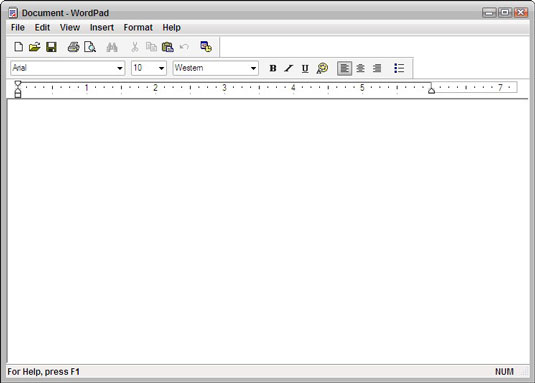Toggle underline formatting
Viewport: 535px width, 383px height.
click(305, 68)
